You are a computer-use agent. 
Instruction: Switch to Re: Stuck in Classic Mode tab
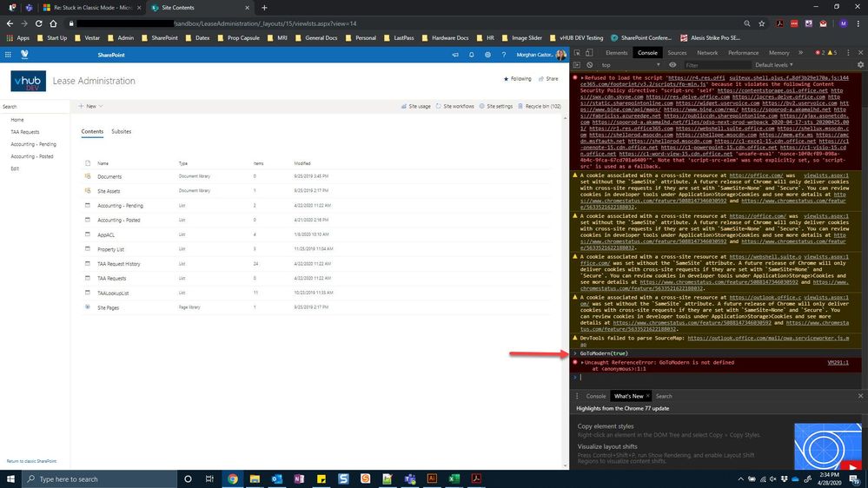92,8
